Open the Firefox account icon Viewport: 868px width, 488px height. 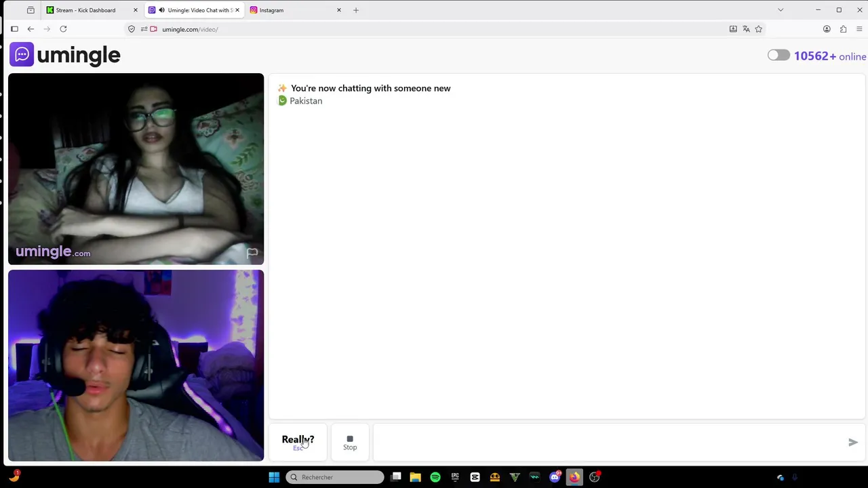tap(827, 29)
